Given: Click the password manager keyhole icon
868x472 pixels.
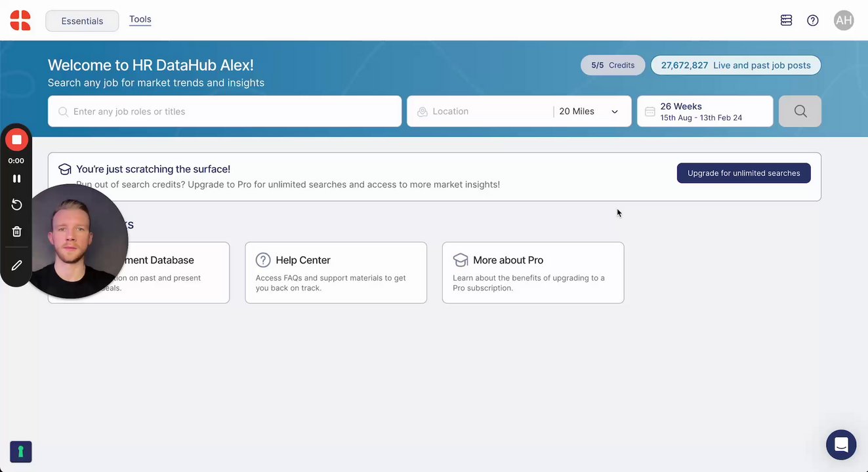Looking at the screenshot, I should [x=21, y=452].
